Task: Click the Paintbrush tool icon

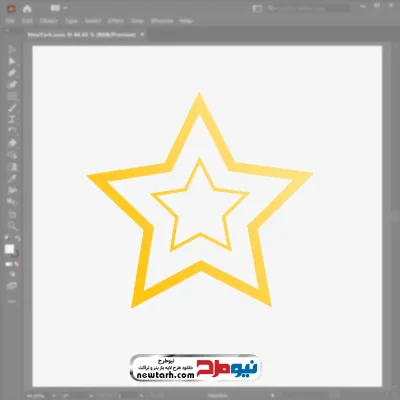Action: [12, 108]
